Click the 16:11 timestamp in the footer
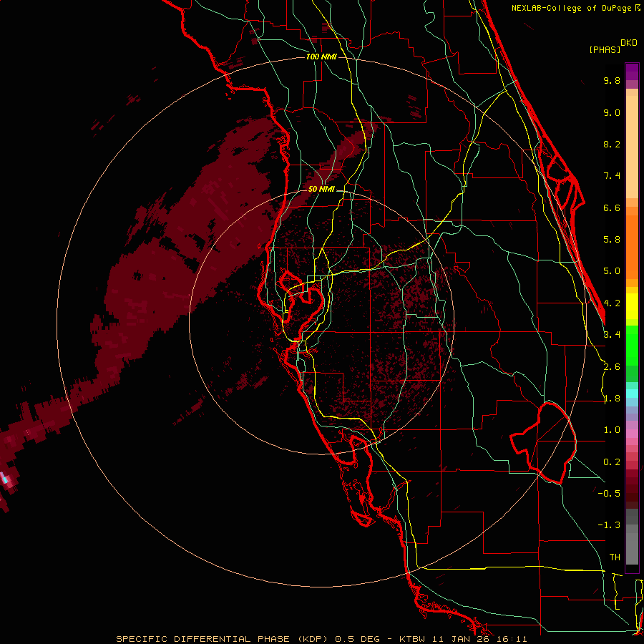 512,639
